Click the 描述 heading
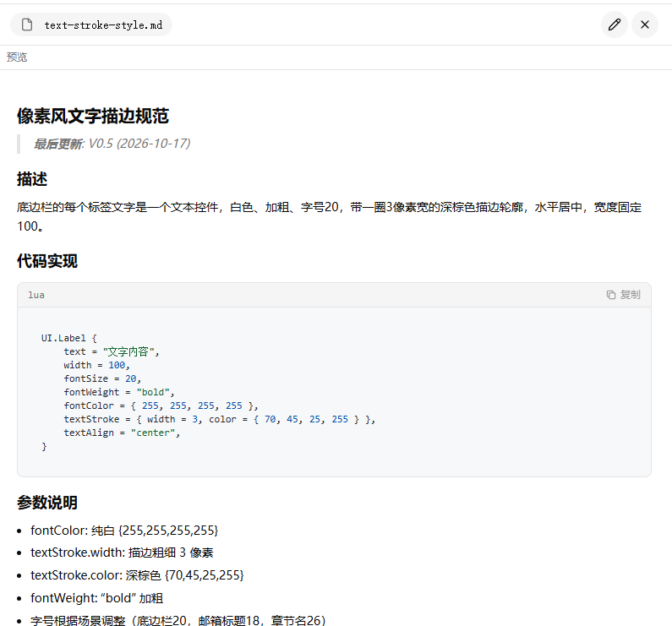The image size is (672, 626). point(32,179)
